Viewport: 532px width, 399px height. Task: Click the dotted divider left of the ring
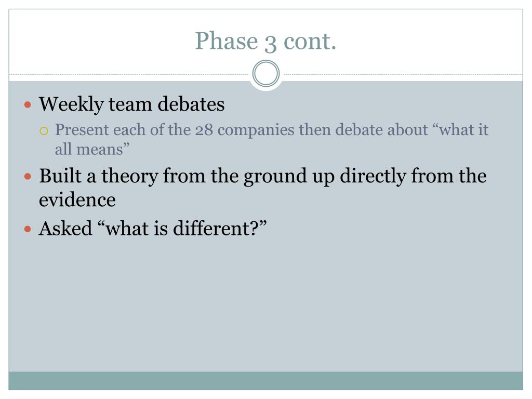tap(130, 74)
